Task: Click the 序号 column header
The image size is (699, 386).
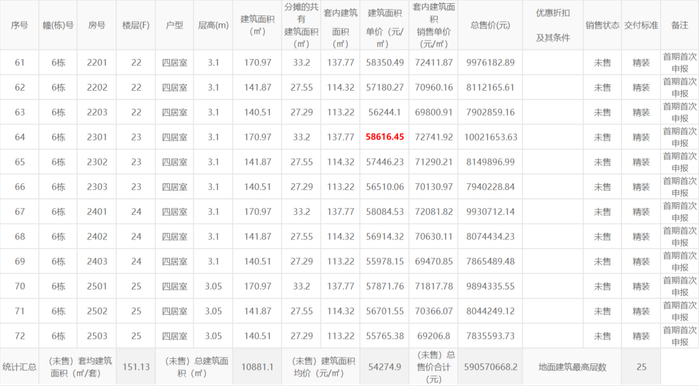Action: click(x=19, y=25)
